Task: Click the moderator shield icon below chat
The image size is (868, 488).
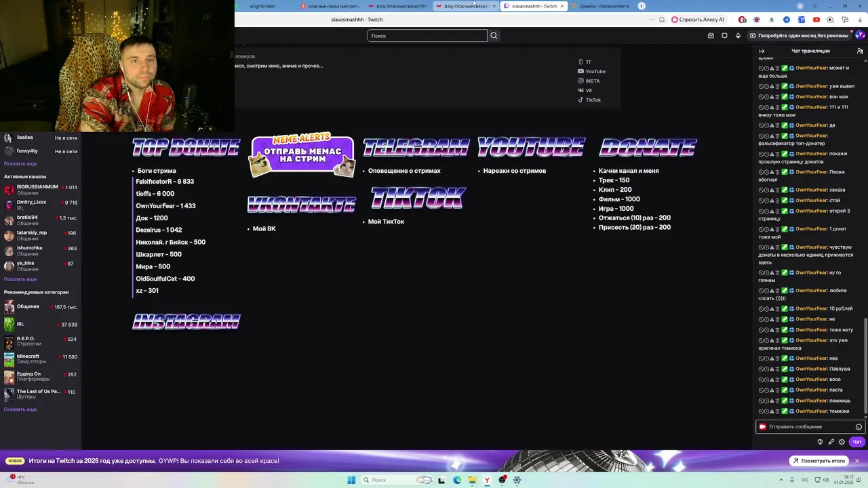Action: coord(820,442)
